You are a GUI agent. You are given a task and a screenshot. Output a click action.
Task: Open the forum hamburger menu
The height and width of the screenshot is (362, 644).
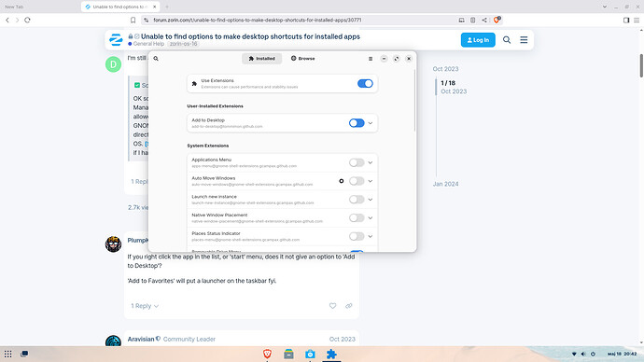pos(524,40)
